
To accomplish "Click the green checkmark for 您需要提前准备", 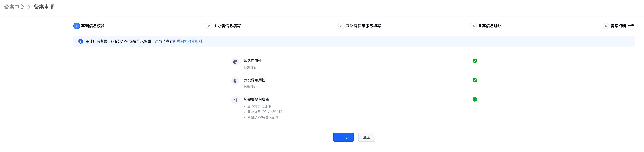I will (x=474, y=99).
